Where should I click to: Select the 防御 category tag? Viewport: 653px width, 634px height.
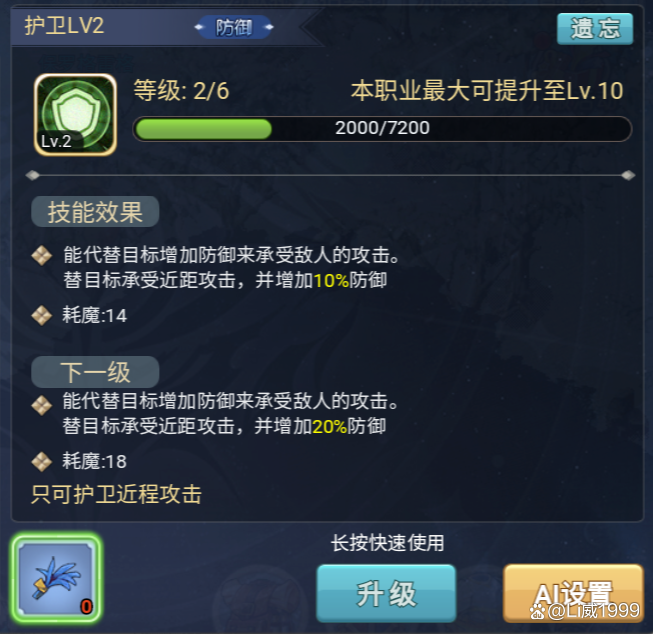(234, 27)
